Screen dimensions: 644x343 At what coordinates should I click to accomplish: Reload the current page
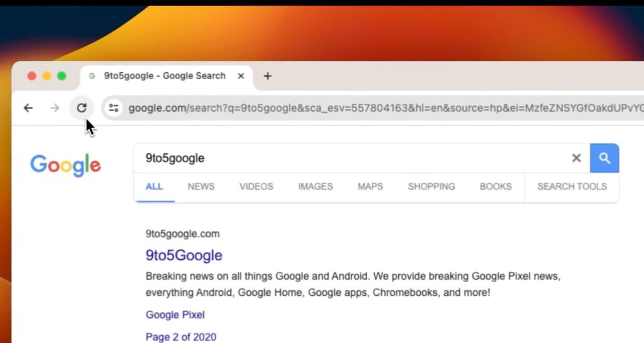coord(82,108)
